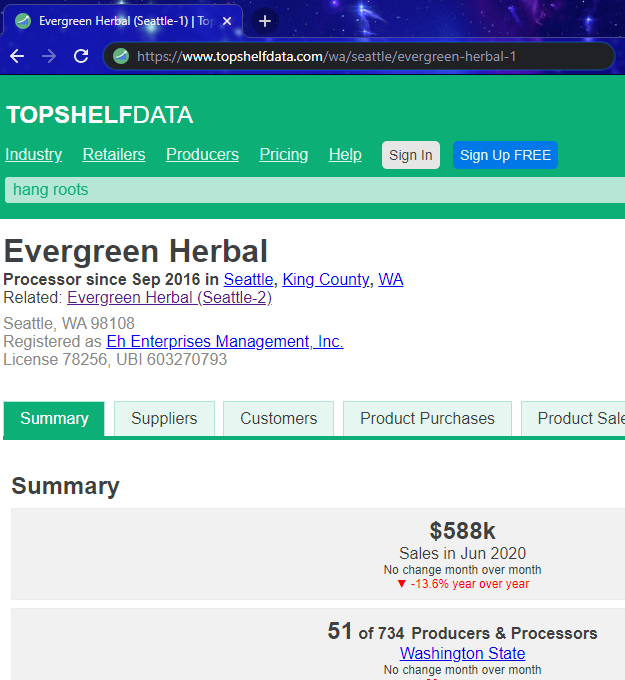Viewport: 625px width, 680px height.
Task: Open related Evergreen Herbal (Seattle-2) link
Action: pyautogui.click(x=170, y=298)
